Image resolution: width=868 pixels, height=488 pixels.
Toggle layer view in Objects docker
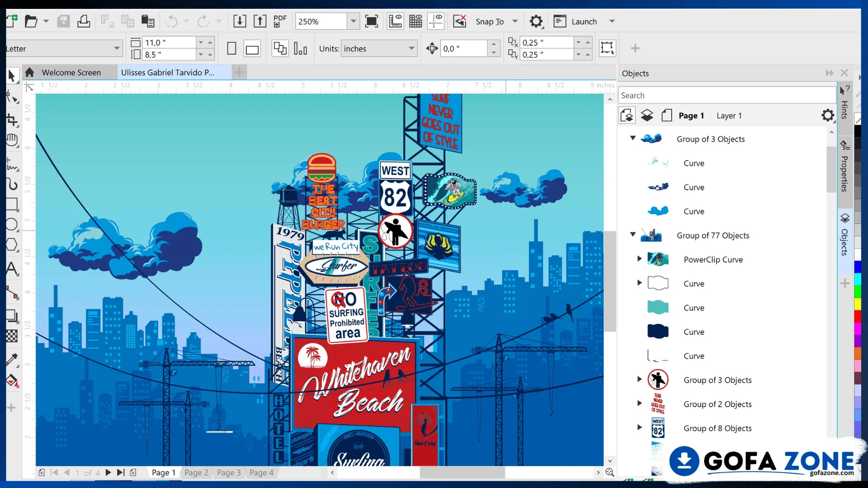point(647,116)
